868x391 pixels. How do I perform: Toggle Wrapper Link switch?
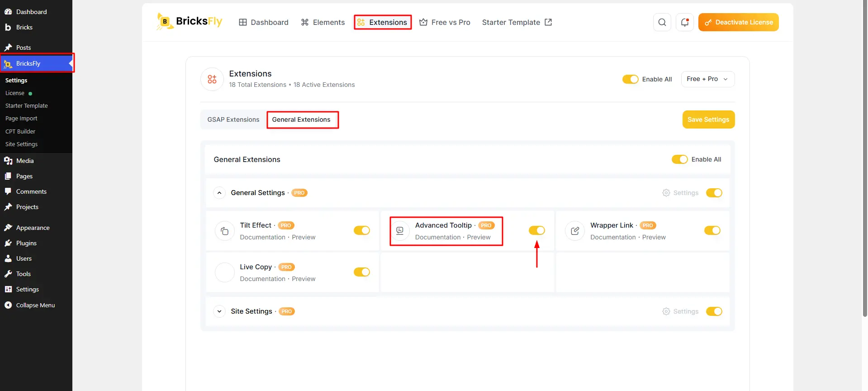[712, 230]
